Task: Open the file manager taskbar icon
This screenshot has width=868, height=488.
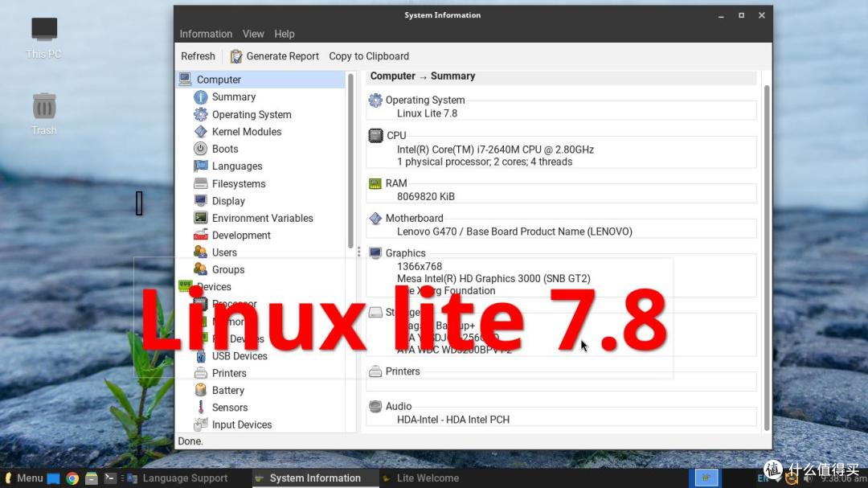Action: (x=92, y=478)
